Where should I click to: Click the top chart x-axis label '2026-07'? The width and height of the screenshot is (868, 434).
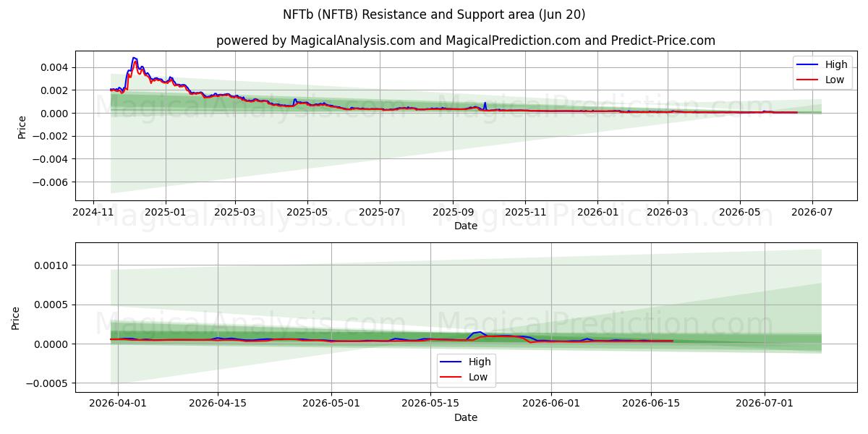click(x=812, y=212)
